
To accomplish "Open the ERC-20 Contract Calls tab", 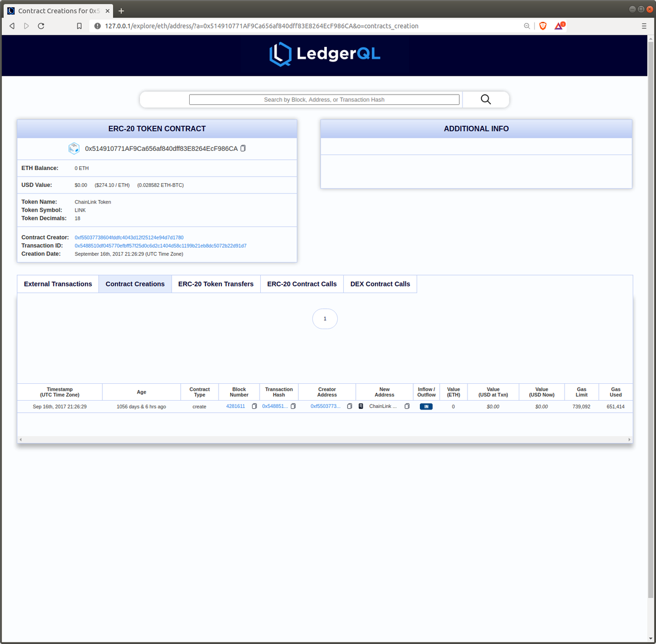I will point(302,284).
